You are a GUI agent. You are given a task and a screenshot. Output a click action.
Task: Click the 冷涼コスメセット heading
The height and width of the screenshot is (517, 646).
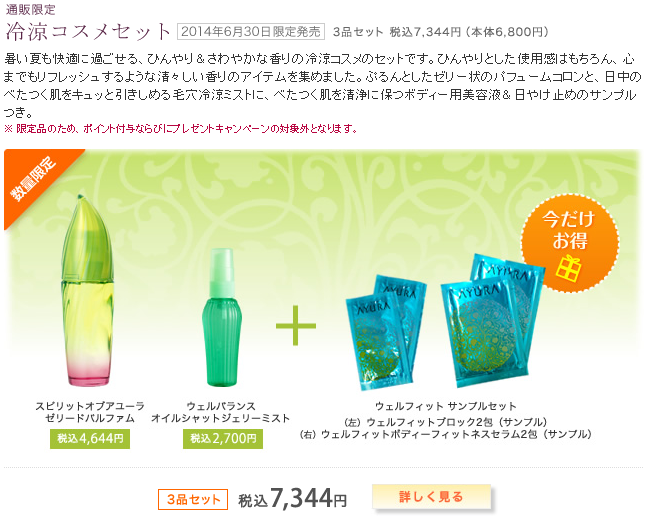click(88, 31)
